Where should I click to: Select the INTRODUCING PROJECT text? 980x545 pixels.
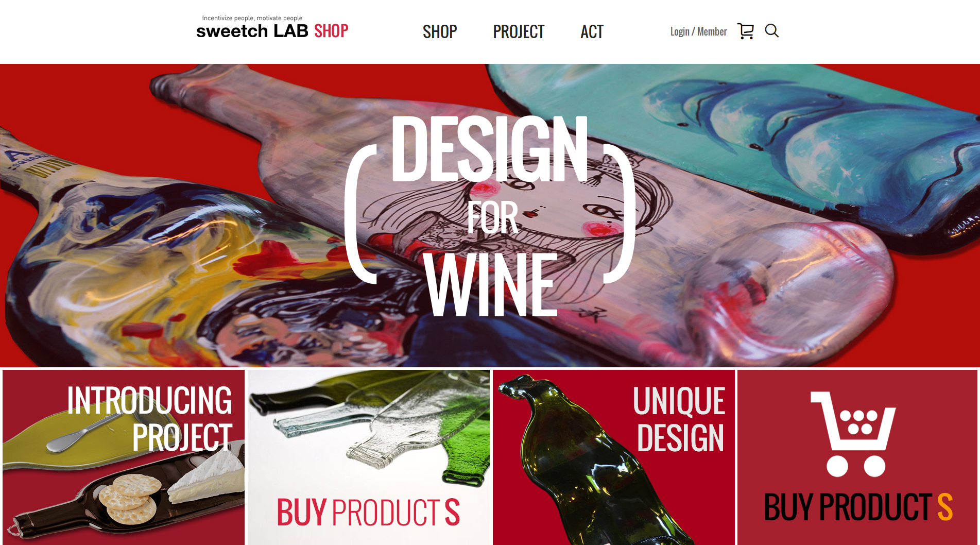point(149,419)
